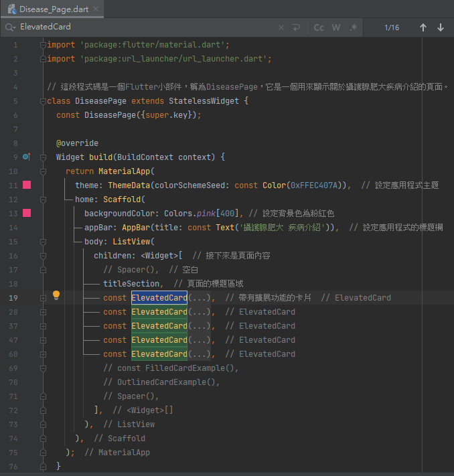
Task: Collapse the build method on line 9
Action: click(44, 157)
